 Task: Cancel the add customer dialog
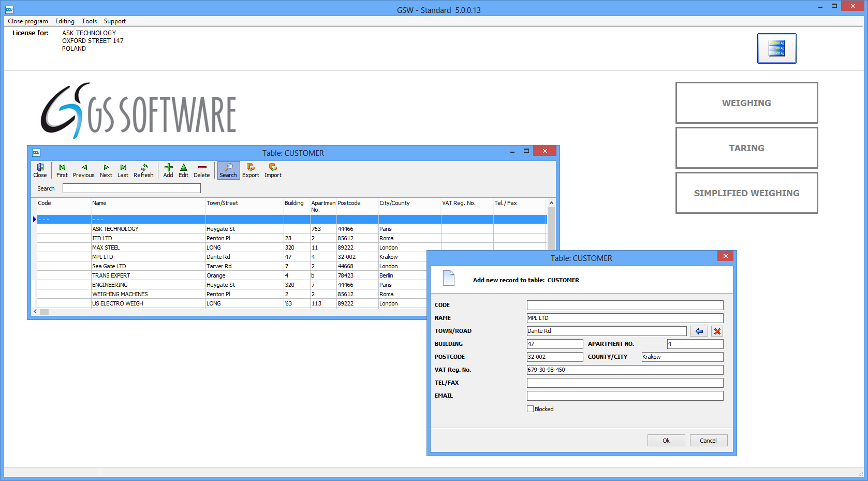point(708,441)
